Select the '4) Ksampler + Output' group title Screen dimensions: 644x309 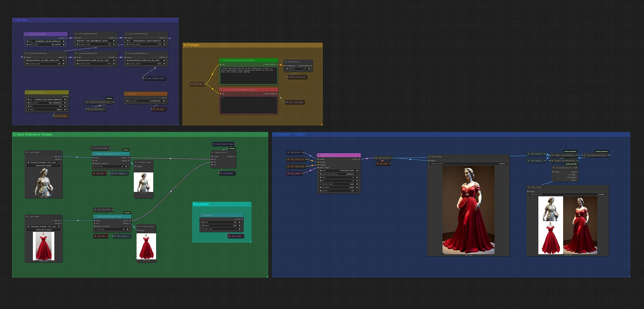tap(289, 134)
